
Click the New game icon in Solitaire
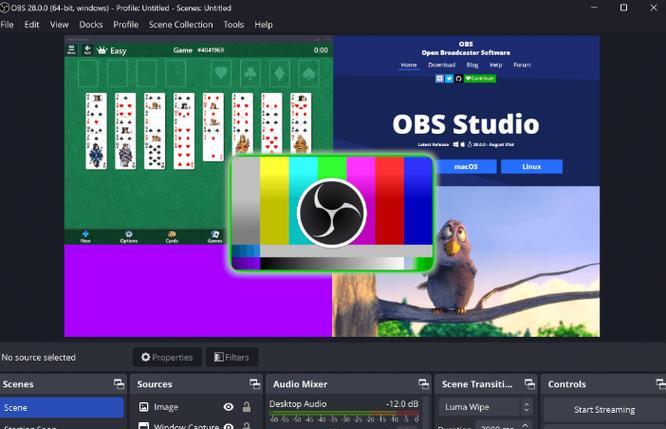click(85, 237)
